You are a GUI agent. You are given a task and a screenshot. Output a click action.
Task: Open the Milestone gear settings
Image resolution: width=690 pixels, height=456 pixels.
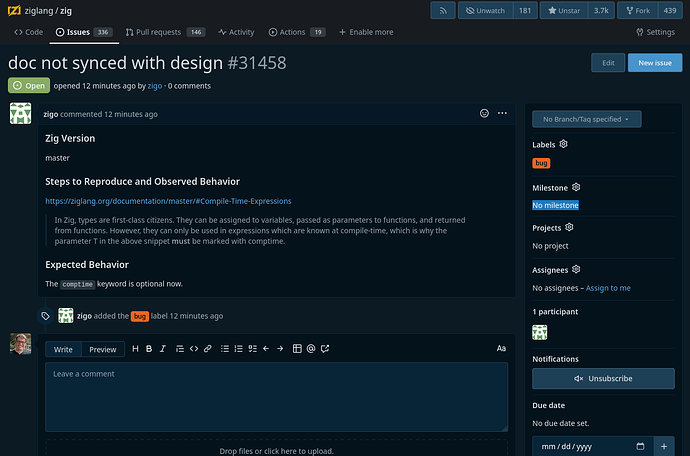tap(576, 187)
